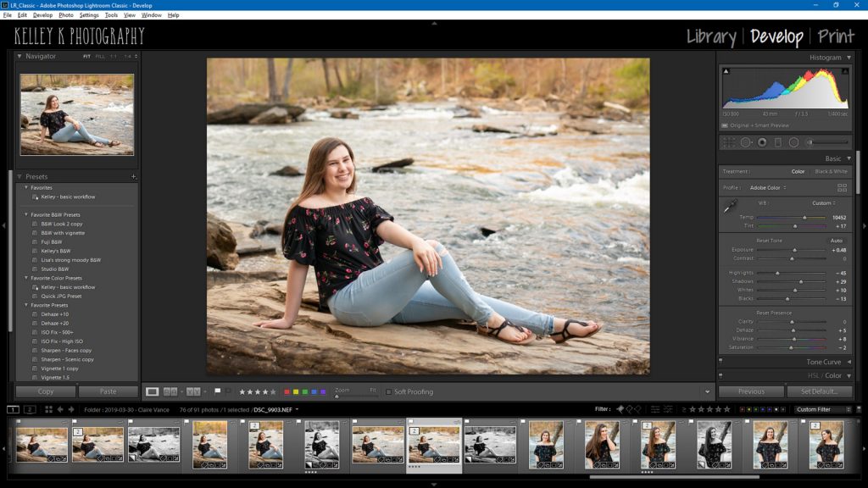Open the Settings menu
The height and width of the screenshot is (488, 868).
(89, 15)
